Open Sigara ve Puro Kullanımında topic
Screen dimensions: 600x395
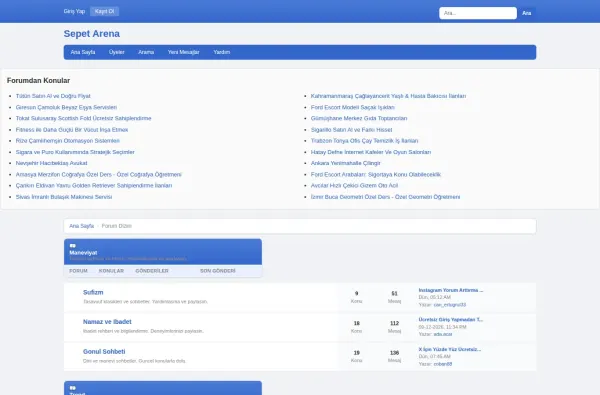coord(75,152)
